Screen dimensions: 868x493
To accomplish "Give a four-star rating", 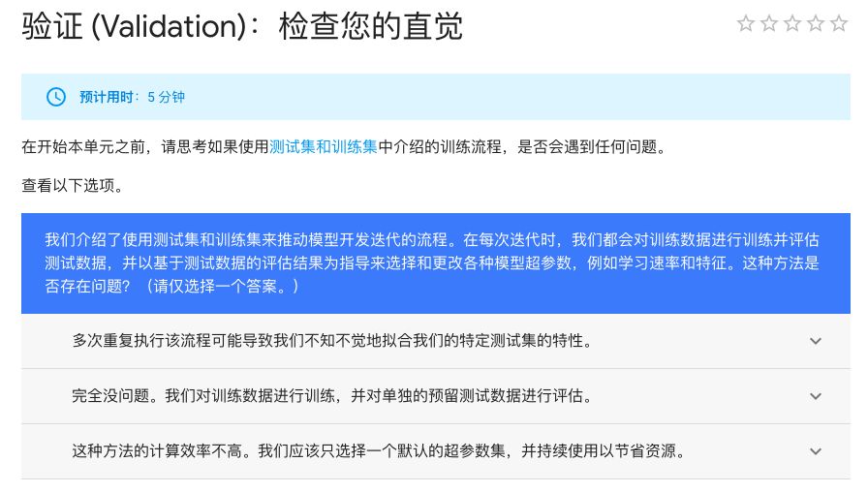I will [x=816, y=24].
